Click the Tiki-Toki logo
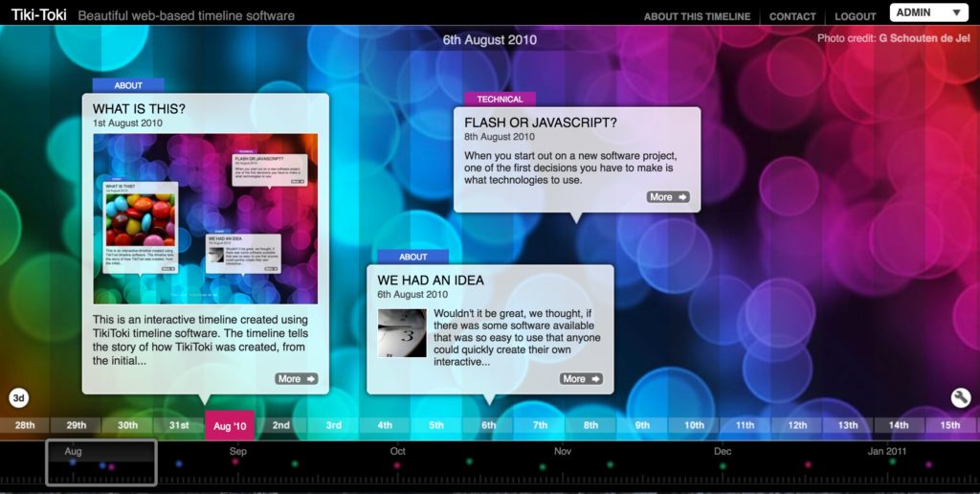This screenshot has width=980, height=494. coord(38,15)
